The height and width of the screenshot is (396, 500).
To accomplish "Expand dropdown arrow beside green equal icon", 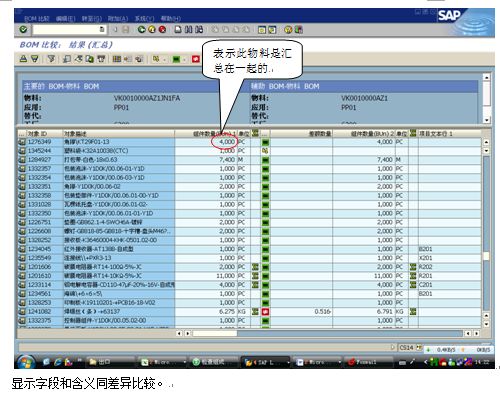I will (184, 60).
